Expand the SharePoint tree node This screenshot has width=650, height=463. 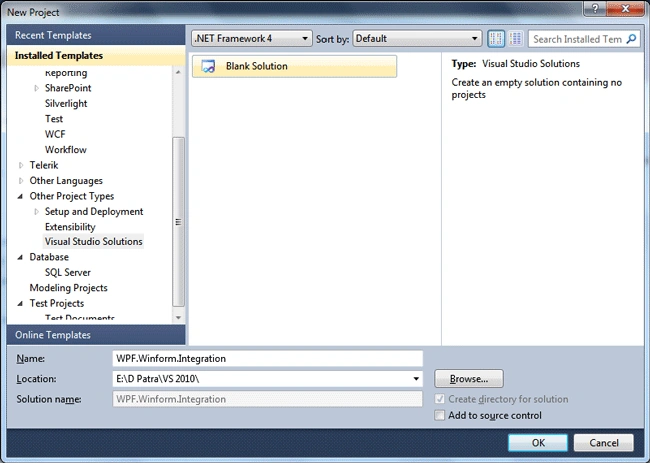36,88
